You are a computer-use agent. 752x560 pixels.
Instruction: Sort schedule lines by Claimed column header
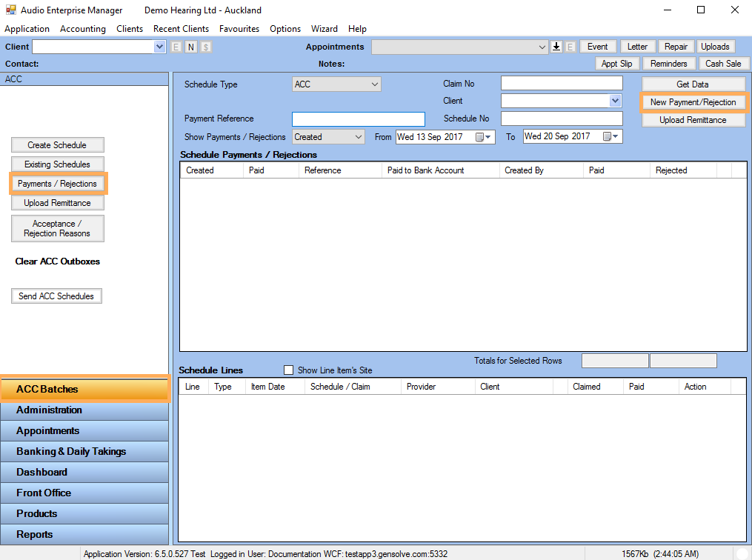coord(595,387)
